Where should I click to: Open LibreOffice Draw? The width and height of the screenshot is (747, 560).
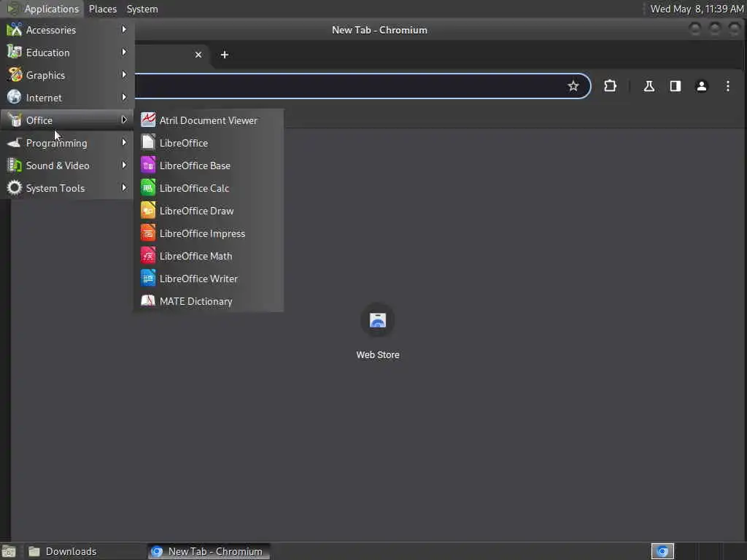coord(209,211)
